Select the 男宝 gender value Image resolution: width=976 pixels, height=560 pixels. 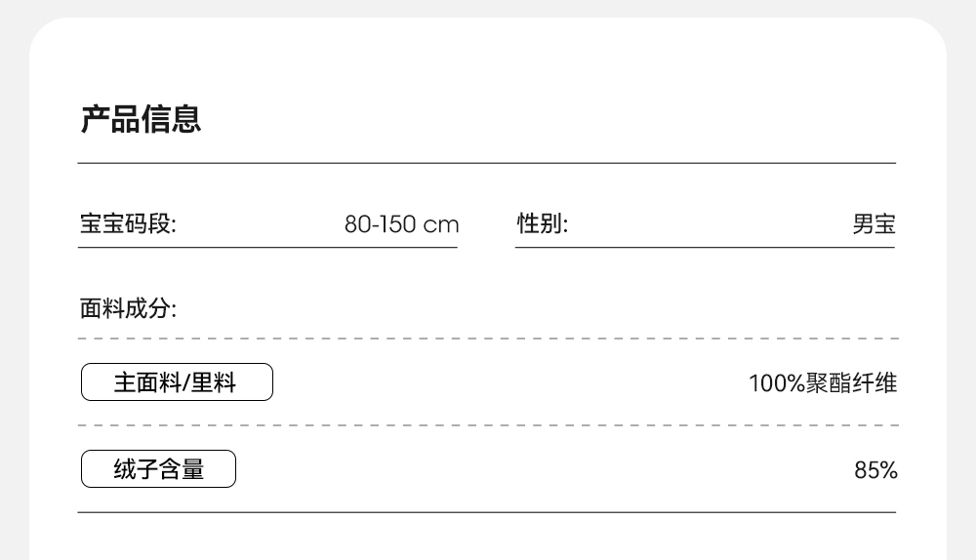[x=874, y=225]
